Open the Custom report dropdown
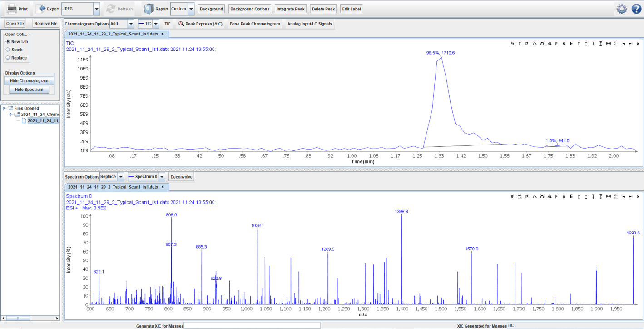Image resolution: width=644 pixels, height=329 pixels. 191,9
